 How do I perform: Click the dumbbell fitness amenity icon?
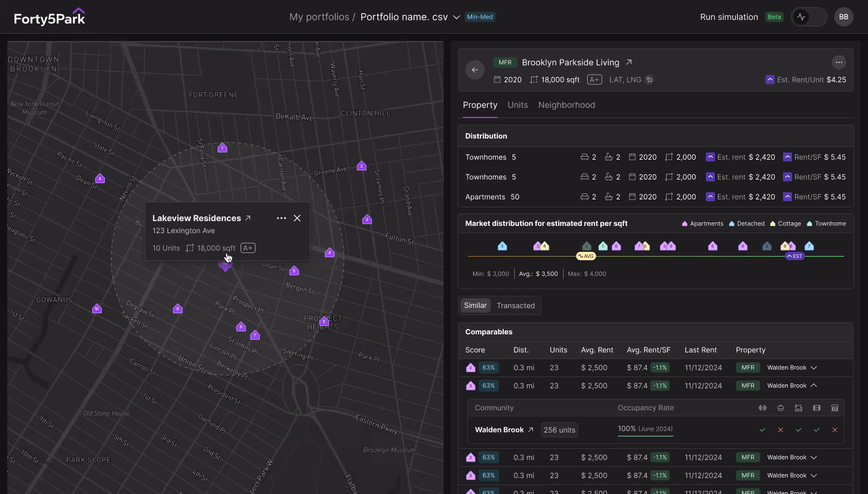click(x=763, y=408)
